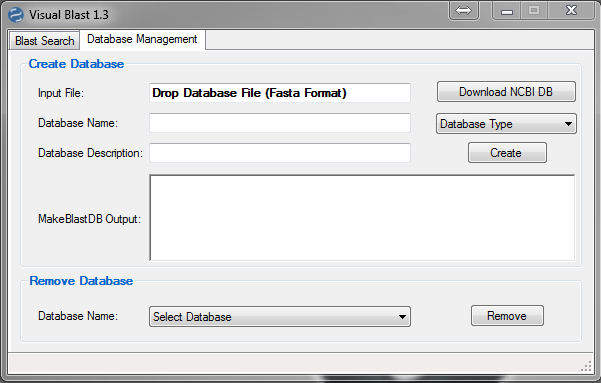Switch to the Blast Search tab

[x=44, y=41]
